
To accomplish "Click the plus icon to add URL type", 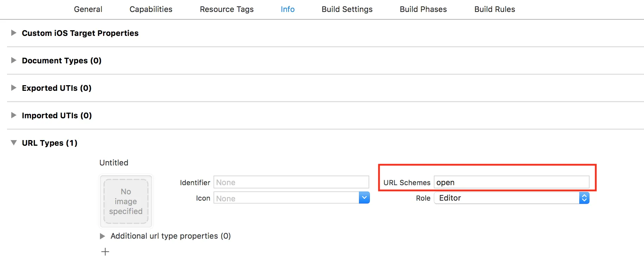I will coord(105,252).
